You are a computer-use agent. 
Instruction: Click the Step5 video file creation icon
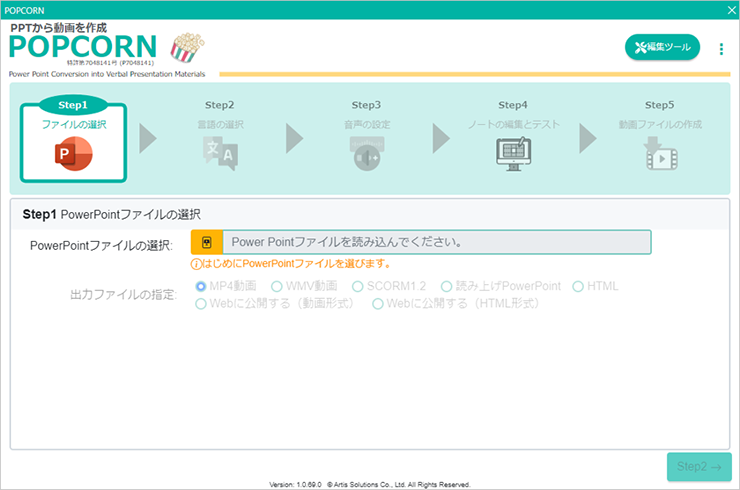tap(661, 153)
